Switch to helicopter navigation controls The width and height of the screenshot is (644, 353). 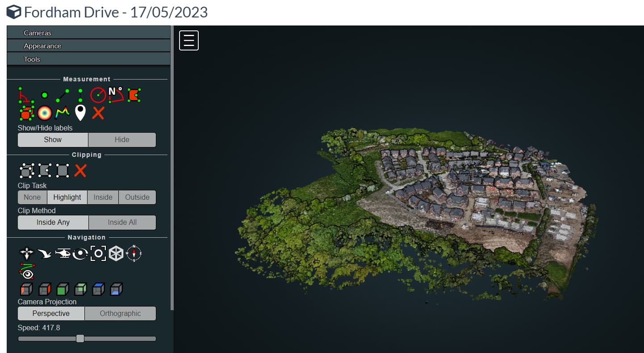pos(62,253)
